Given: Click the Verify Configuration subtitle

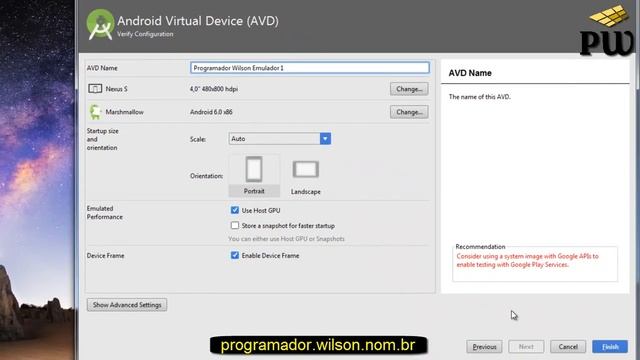Looking at the screenshot, I should 145,34.
